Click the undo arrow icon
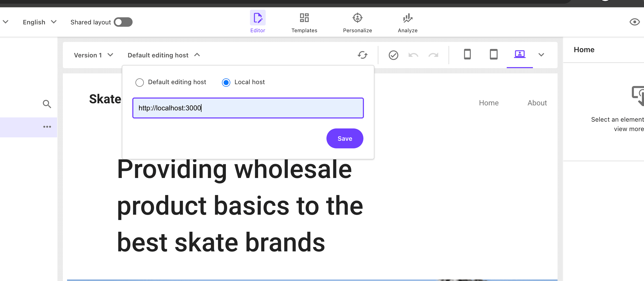 [x=413, y=55]
